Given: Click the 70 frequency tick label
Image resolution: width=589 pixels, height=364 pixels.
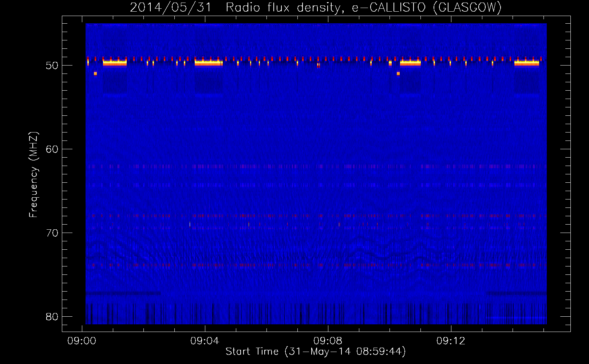Looking at the screenshot, I should (x=52, y=233).
